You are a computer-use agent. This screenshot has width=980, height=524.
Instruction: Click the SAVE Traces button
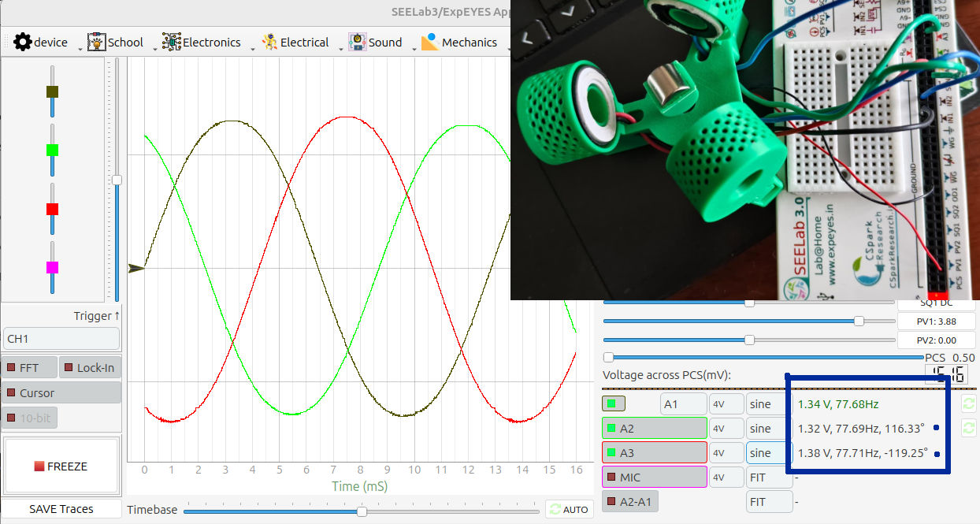tap(61, 509)
